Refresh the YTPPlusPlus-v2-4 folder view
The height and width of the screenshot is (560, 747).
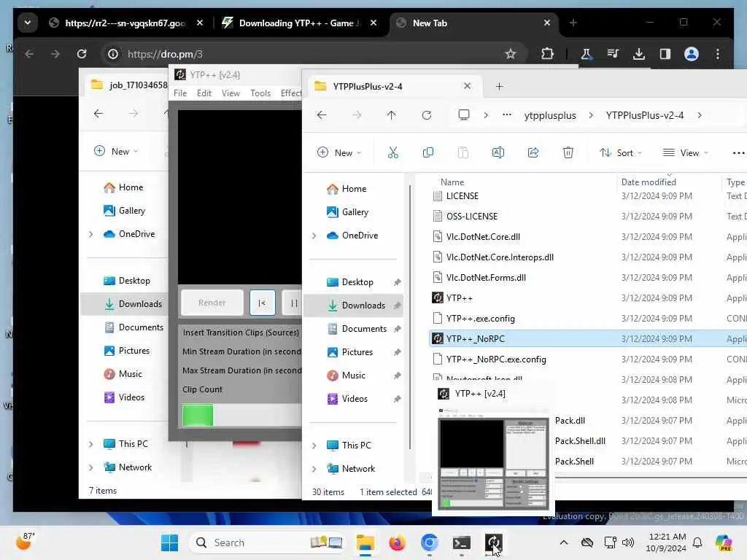426,114
